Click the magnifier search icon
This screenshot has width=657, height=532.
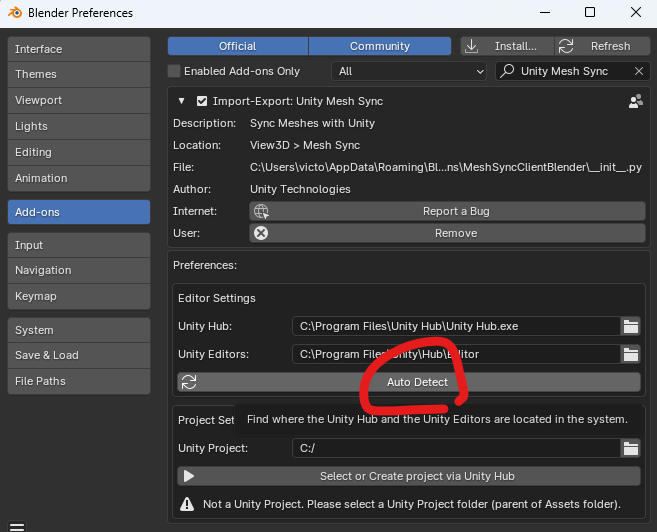click(x=507, y=71)
